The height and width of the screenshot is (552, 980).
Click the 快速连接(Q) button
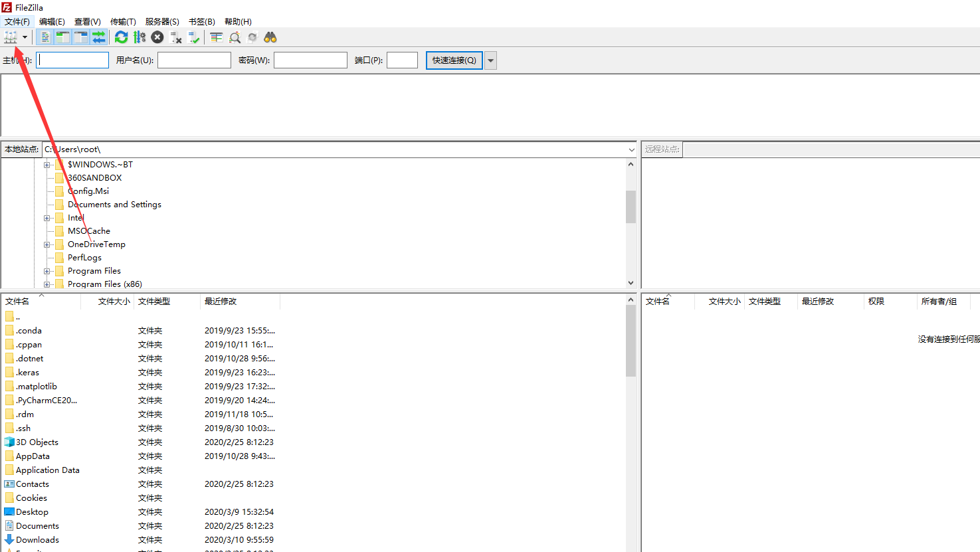tap(454, 60)
